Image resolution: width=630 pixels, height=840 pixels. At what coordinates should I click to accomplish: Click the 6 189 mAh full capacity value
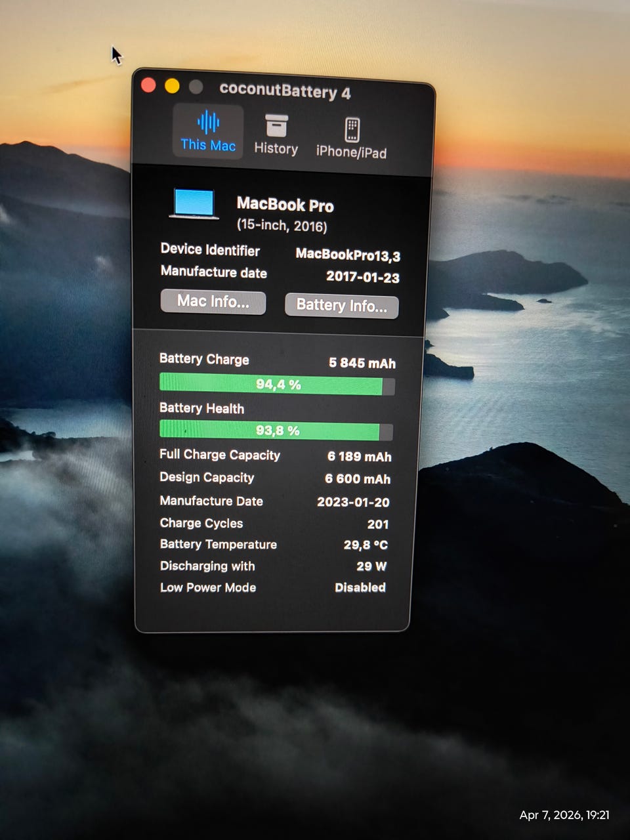click(359, 457)
